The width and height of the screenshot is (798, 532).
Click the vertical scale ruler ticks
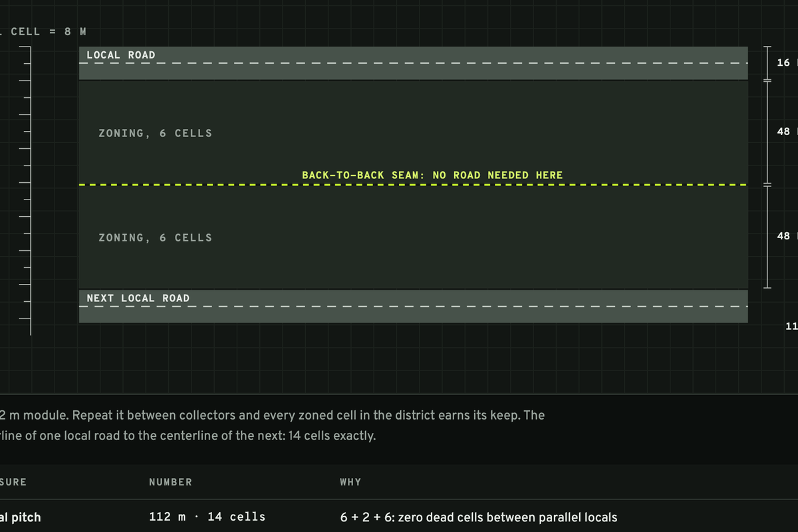[25, 191]
